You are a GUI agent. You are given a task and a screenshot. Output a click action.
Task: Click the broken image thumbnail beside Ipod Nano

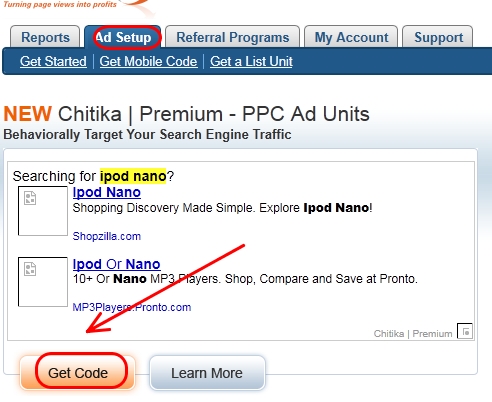pos(43,211)
